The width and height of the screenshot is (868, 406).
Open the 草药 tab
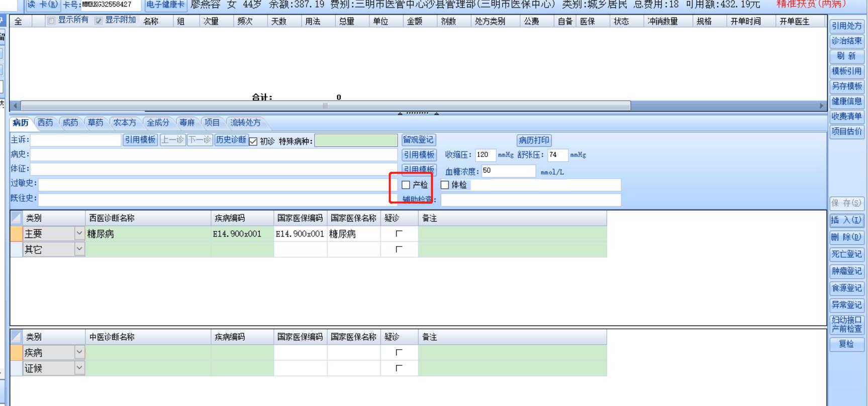(95, 123)
